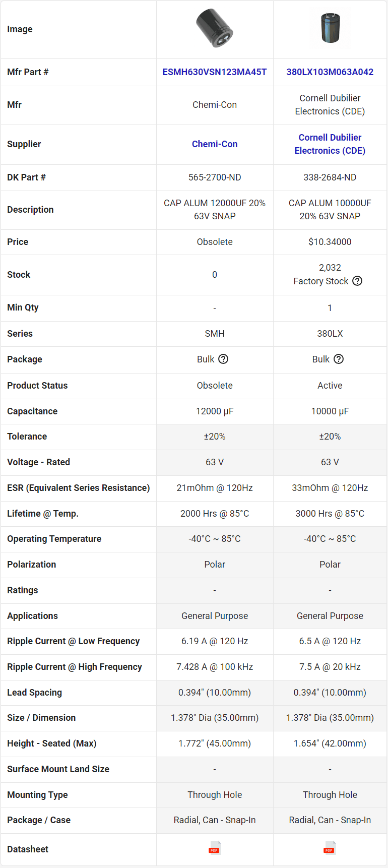Click the 2,032 stock quantity
The height and width of the screenshot is (868, 388).
click(x=330, y=268)
